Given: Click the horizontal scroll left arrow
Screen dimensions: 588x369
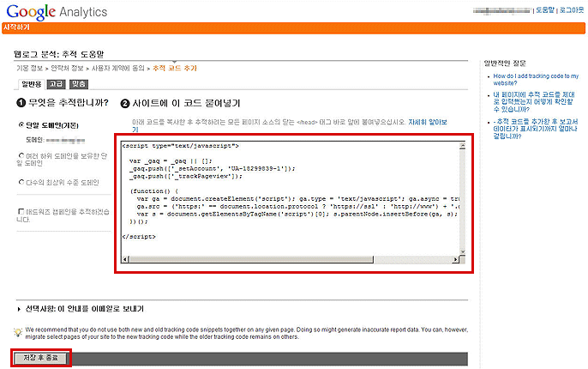Looking at the screenshot, I should [x=125, y=259].
